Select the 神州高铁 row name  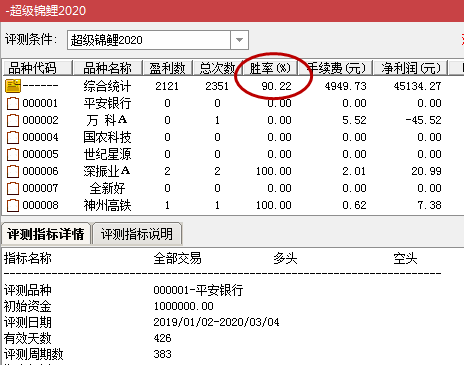click(107, 205)
